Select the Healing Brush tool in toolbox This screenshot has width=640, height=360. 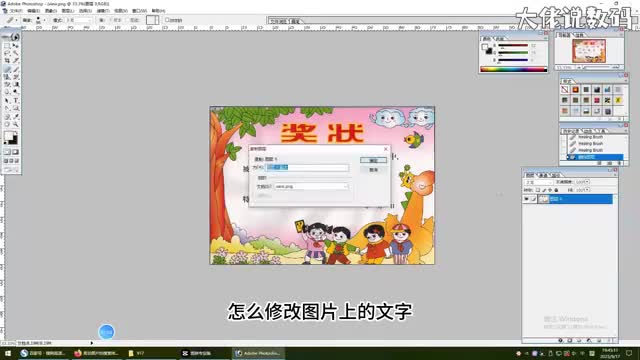[x=7, y=69]
